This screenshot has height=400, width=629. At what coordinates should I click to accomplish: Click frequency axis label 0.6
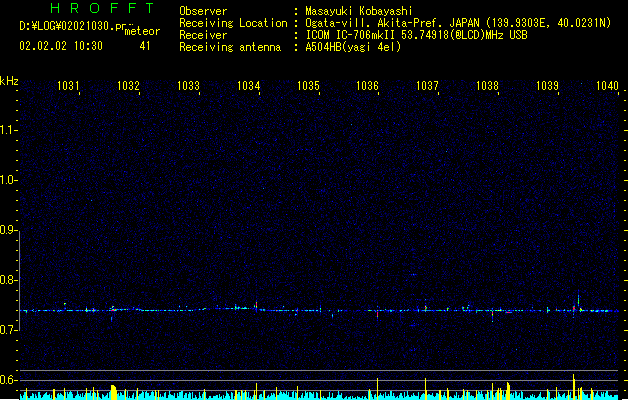pyautogui.click(x=8, y=380)
